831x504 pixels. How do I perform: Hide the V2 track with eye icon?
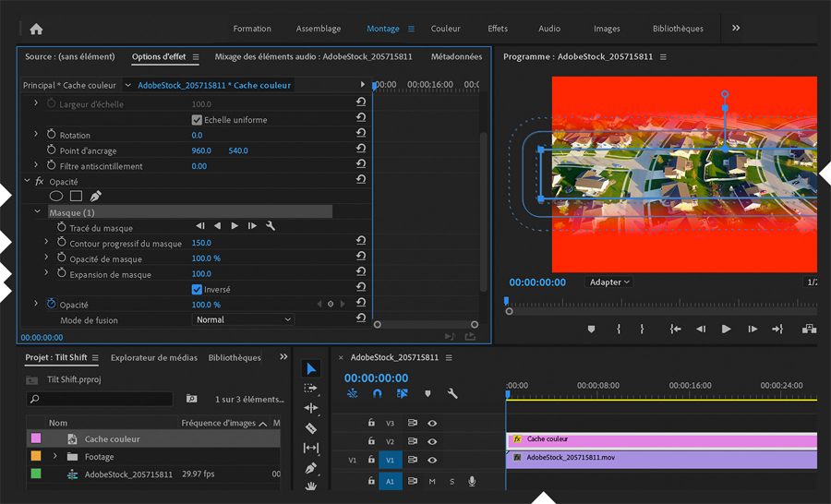[432, 441]
